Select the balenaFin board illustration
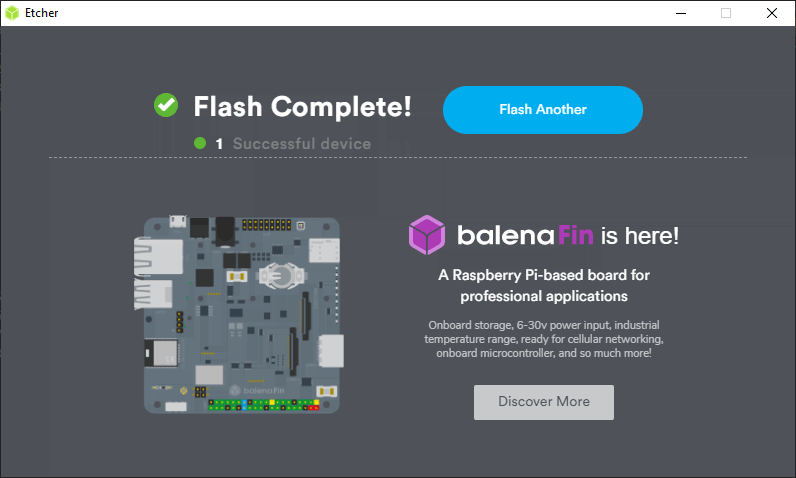The height and width of the screenshot is (478, 796). [x=239, y=314]
